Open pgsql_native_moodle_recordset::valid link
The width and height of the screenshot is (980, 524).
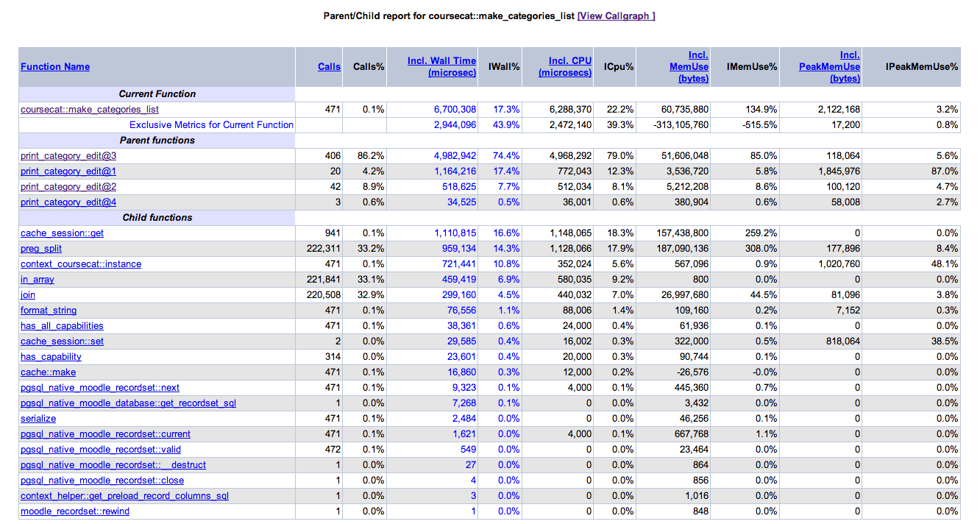tap(101, 449)
